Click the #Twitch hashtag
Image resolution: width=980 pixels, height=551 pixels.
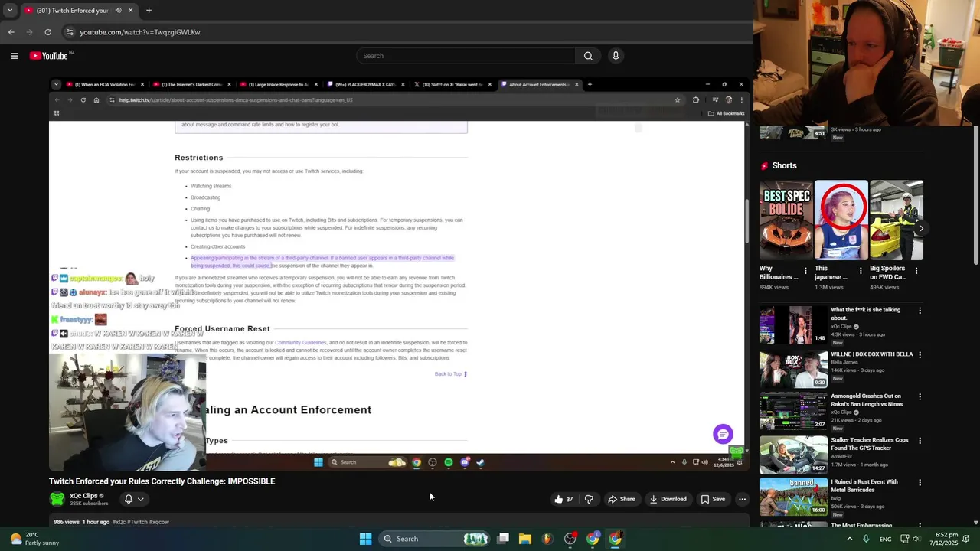(137, 522)
